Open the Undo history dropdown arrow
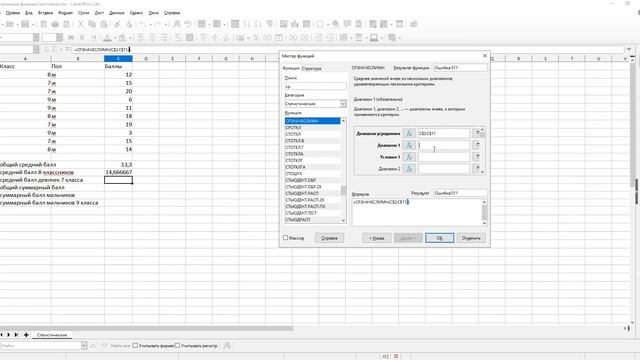Screen dimensions: 640x360 150,24
